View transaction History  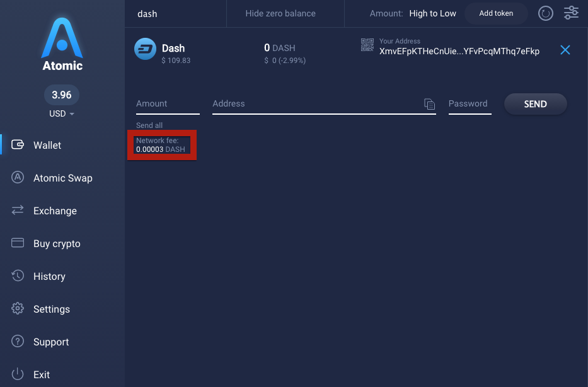pyautogui.click(x=49, y=276)
